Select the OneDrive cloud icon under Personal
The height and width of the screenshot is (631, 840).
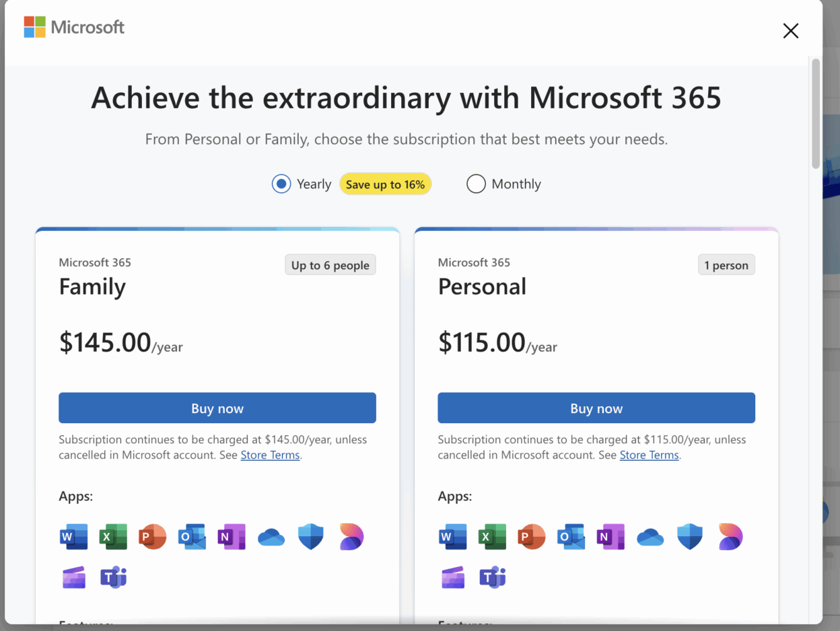pos(650,536)
